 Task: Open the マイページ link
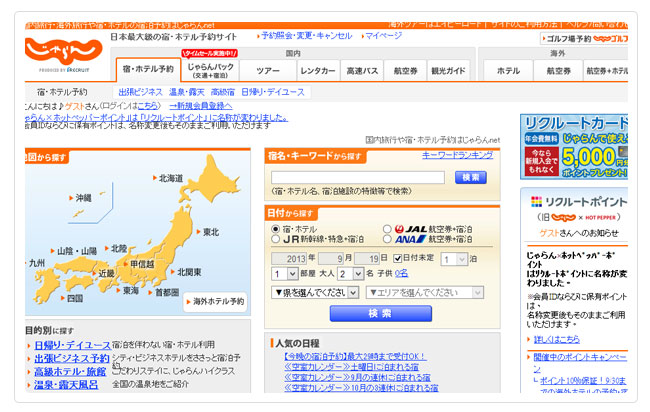[383, 36]
